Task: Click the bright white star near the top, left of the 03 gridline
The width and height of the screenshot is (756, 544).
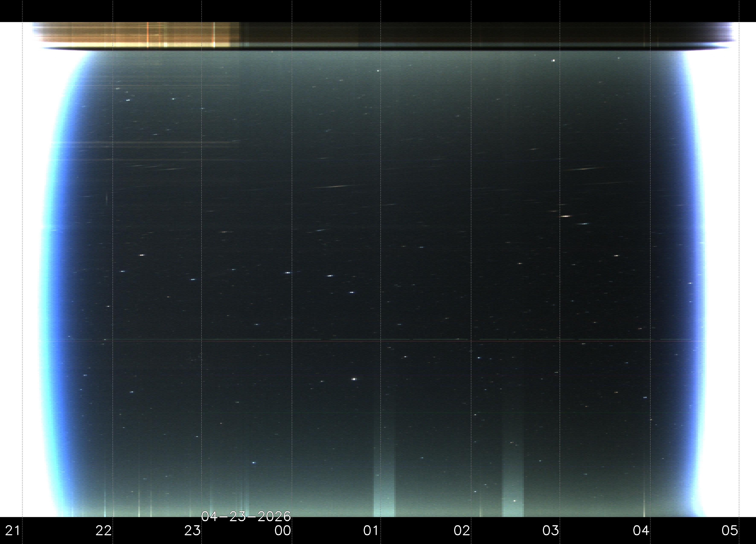Action: pyautogui.click(x=554, y=61)
